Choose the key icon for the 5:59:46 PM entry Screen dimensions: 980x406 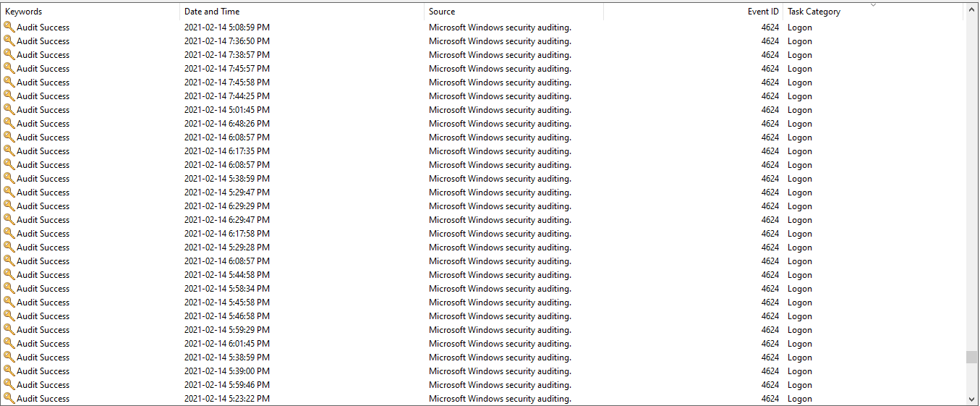point(9,385)
